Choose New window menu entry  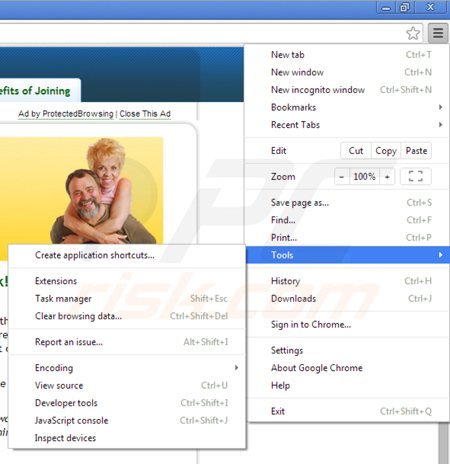point(347,72)
